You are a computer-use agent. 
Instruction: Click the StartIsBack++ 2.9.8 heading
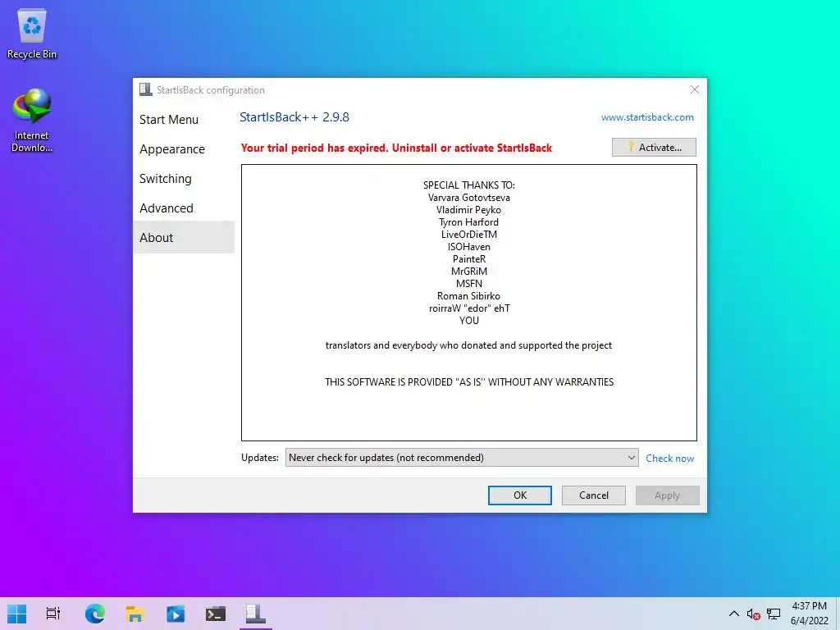click(x=294, y=117)
